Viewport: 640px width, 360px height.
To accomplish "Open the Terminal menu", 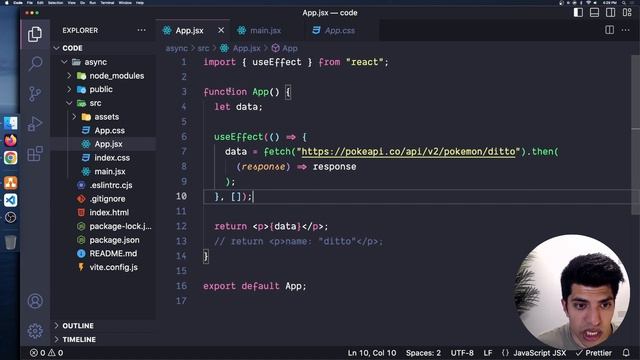I will (x=107, y=2).
